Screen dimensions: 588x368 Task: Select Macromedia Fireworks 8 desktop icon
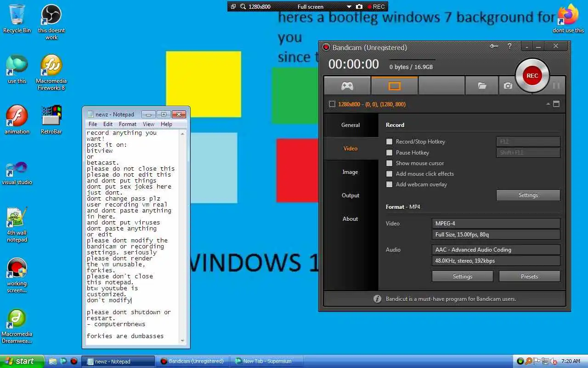(51, 73)
